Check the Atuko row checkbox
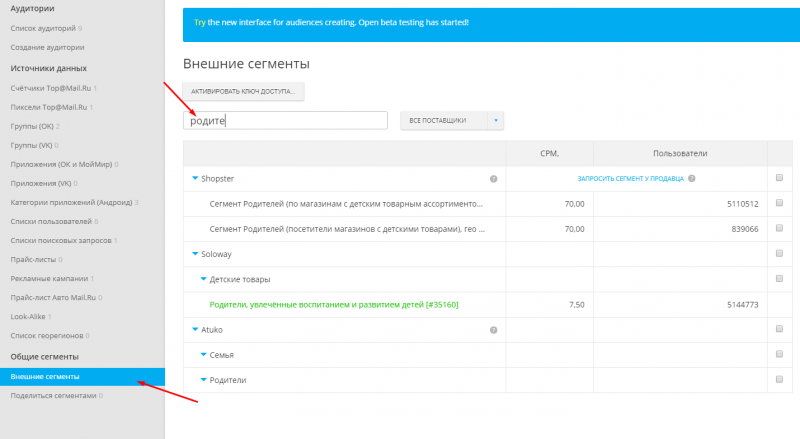 tap(779, 329)
